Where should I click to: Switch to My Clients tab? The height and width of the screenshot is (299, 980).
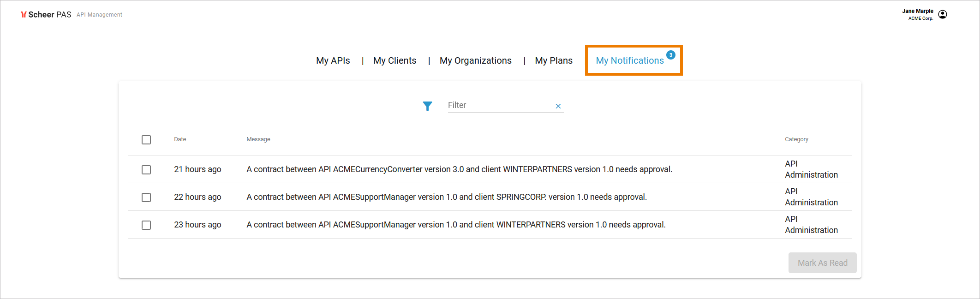394,60
